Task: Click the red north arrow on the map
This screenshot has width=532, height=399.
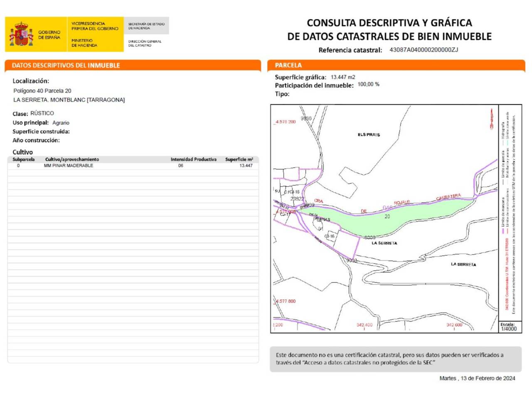Action: pos(492,119)
